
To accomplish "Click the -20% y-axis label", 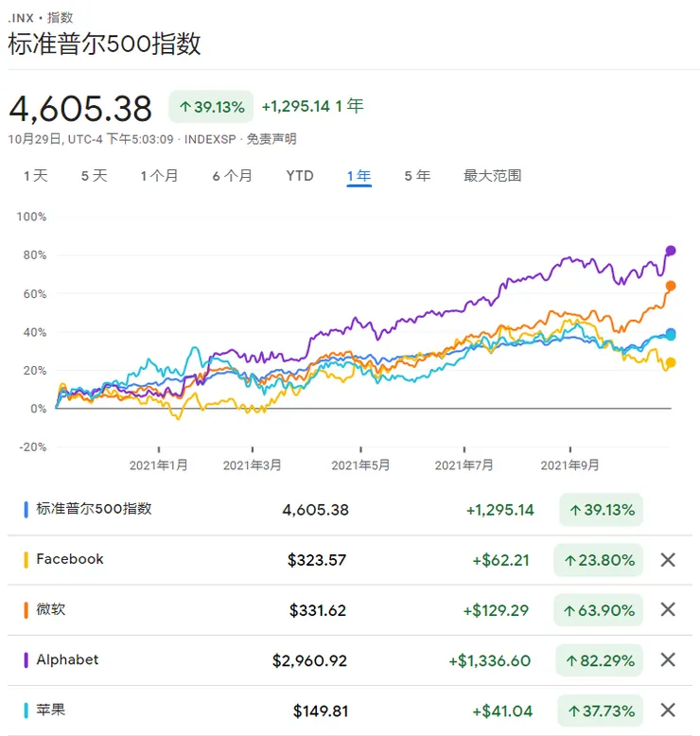I will click(x=33, y=447).
